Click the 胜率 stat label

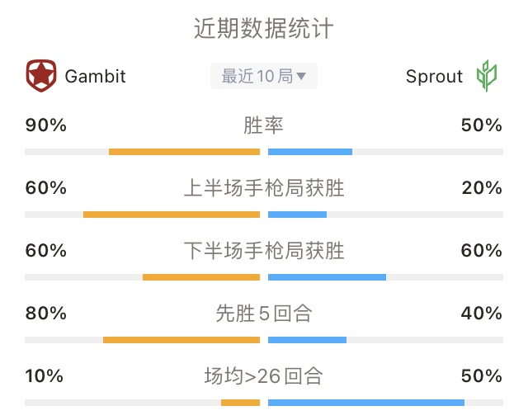264,125
